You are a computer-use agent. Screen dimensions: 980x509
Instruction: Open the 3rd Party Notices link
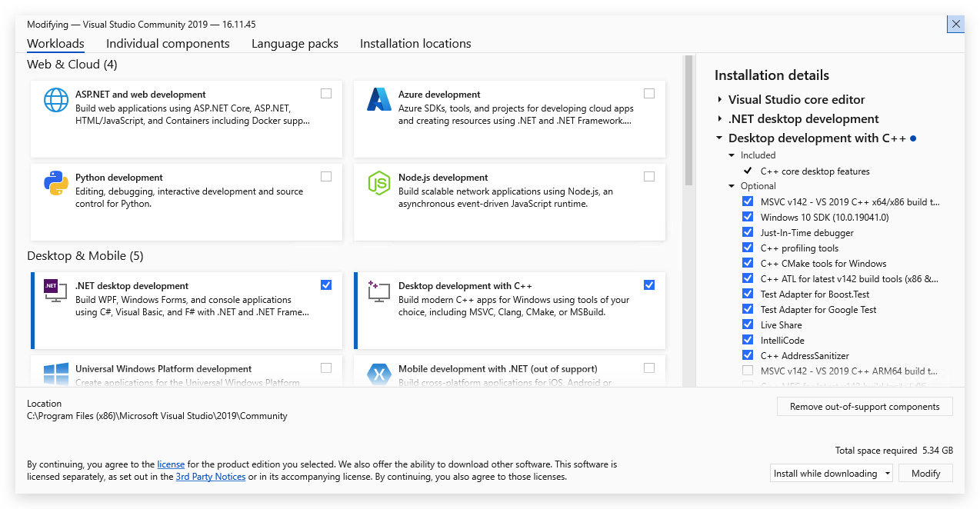pyautogui.click(x=211, y=477)
